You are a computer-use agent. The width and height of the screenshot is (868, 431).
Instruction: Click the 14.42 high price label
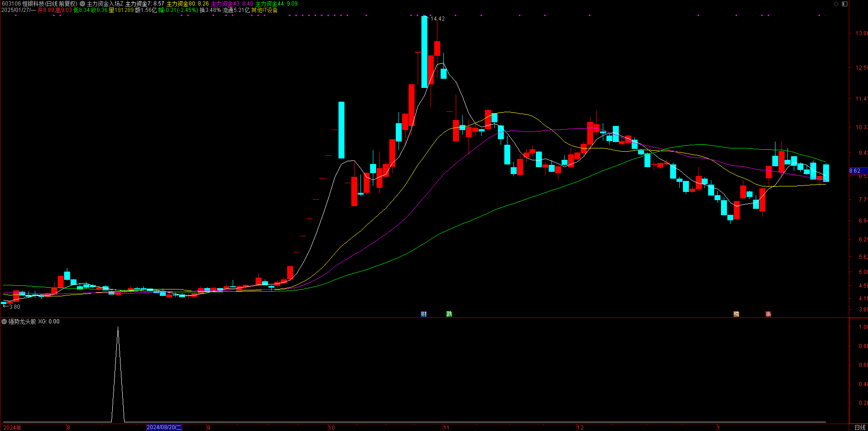click(x=438, y=19)
